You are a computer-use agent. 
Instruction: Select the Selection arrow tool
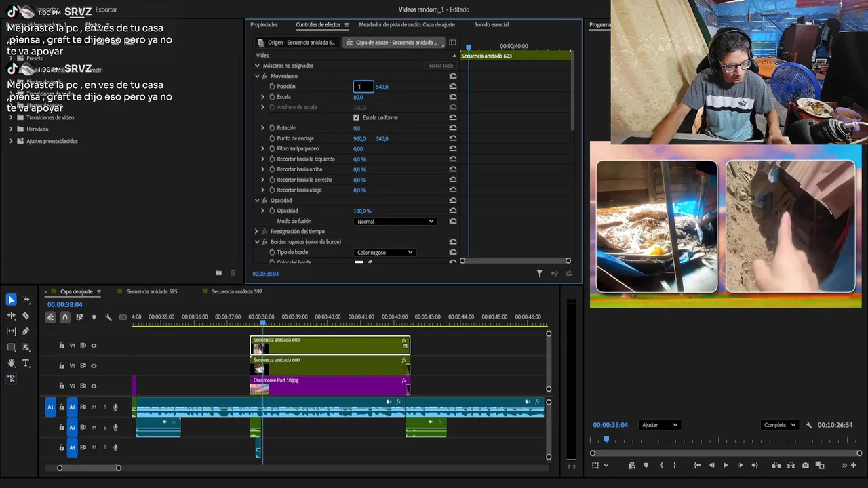(11, 300)
